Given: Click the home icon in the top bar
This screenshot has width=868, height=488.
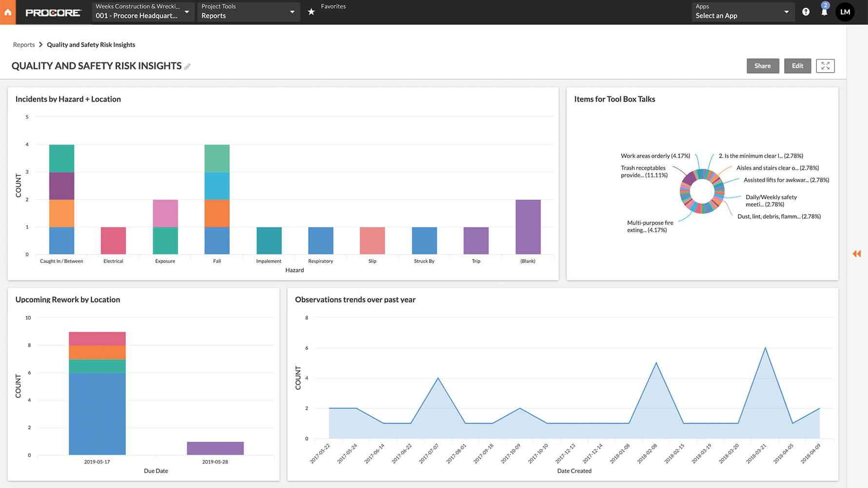Looking at the screenshot, I should point(7,12).
